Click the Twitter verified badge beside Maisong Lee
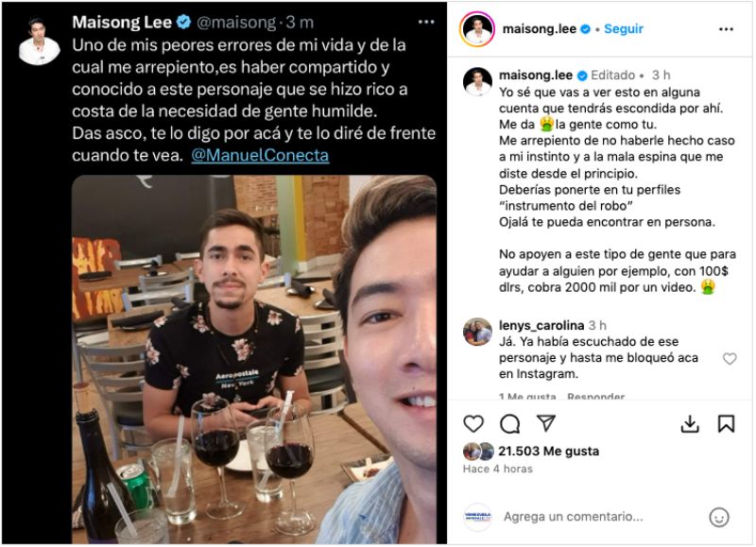 [x=184, y=22]
